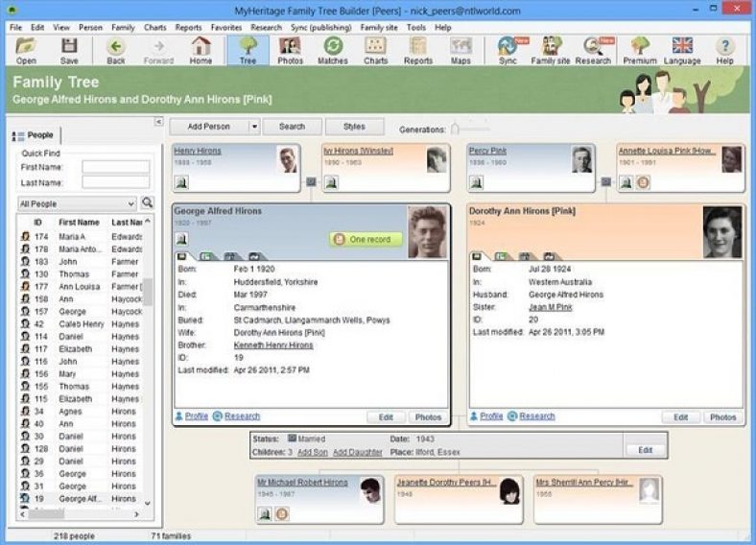The height and width of the screenshot is (545, 756).
Task: Open the Family menu
Action: click(123, 28)
